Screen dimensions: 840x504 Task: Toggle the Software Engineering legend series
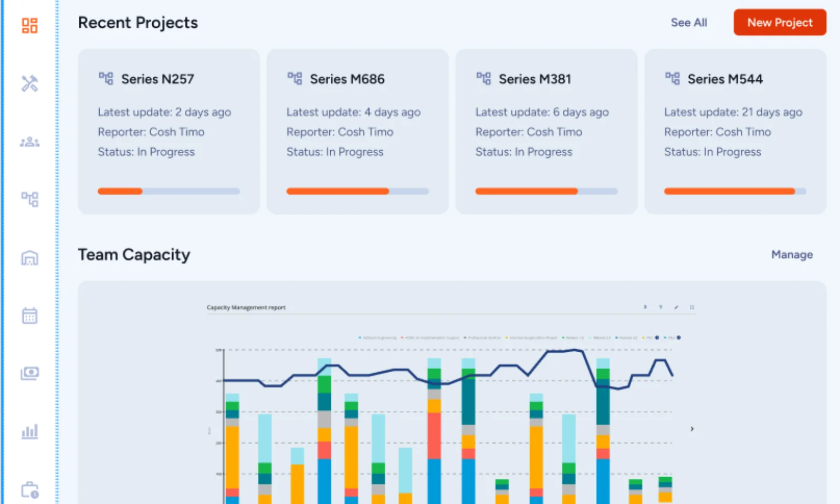coord(379,338)
